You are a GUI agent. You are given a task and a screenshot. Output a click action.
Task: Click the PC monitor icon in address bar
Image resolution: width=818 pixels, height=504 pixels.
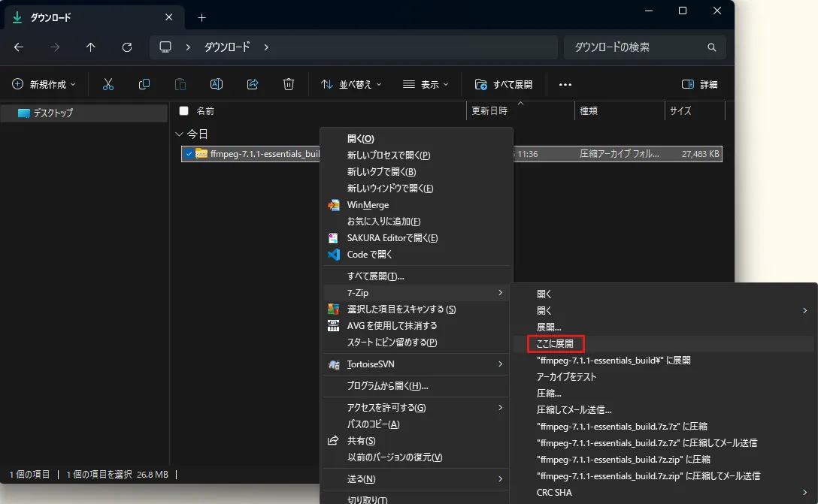click(x=165, y=47)
